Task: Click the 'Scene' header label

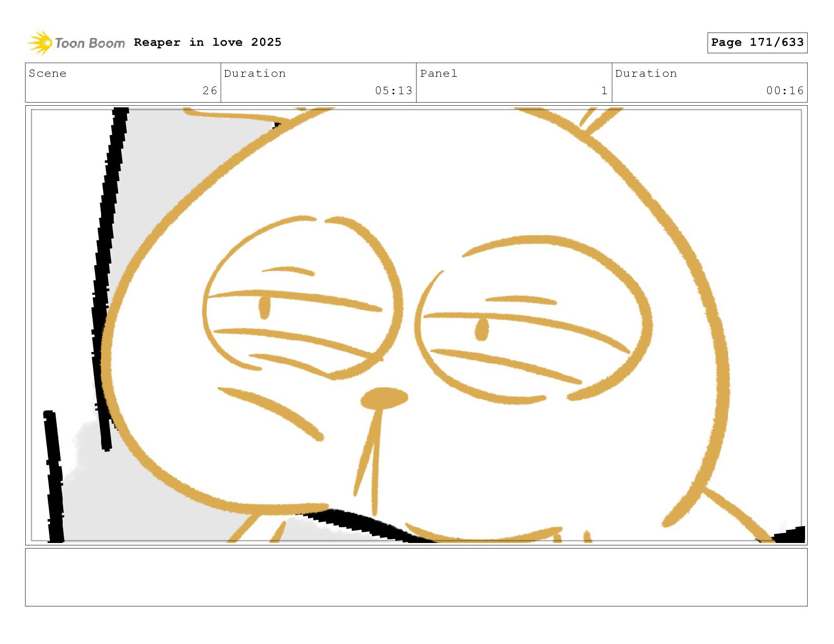Action: 47,74
